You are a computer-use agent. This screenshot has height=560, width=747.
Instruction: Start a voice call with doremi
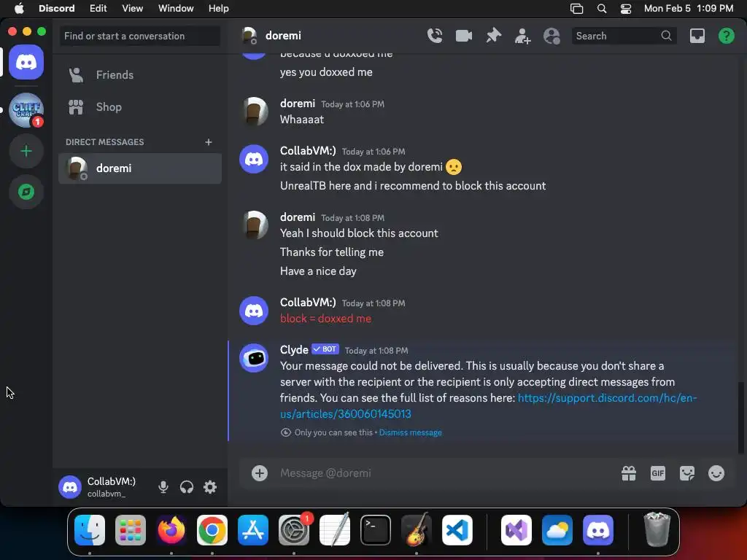(x=435, y=36)
